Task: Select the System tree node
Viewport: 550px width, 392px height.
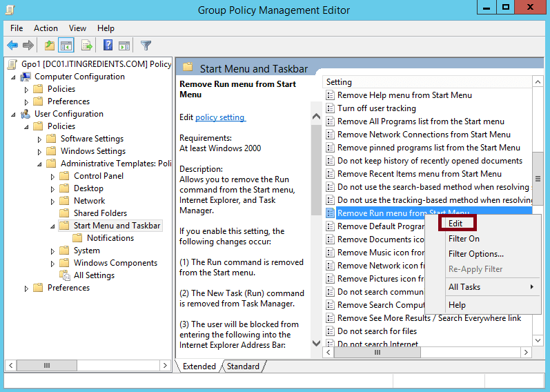Action: (x=87, y=251)
